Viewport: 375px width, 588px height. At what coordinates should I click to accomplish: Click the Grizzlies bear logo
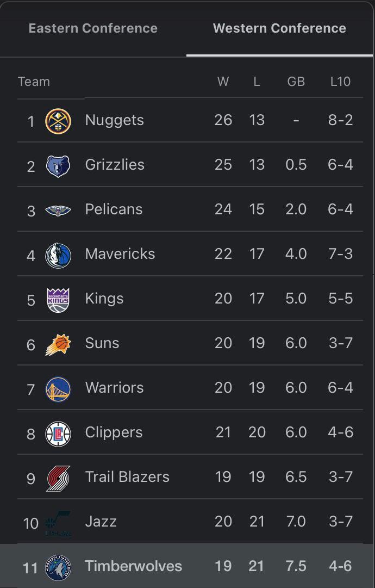pos(58,165)
